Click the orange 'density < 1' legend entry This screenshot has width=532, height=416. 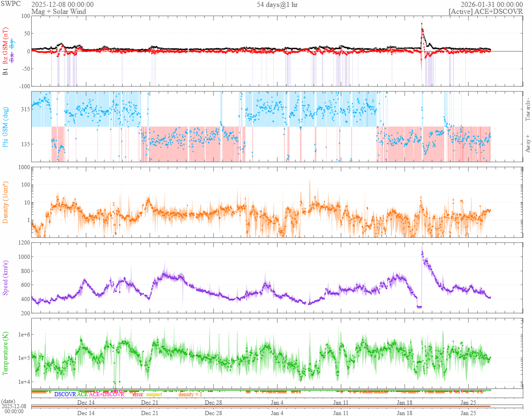pyautogui.click(x=190, y=394)
